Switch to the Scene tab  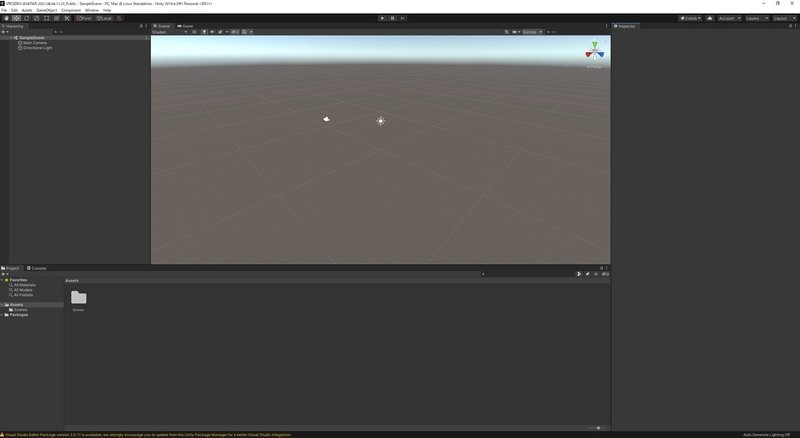[x=162, y=26]
